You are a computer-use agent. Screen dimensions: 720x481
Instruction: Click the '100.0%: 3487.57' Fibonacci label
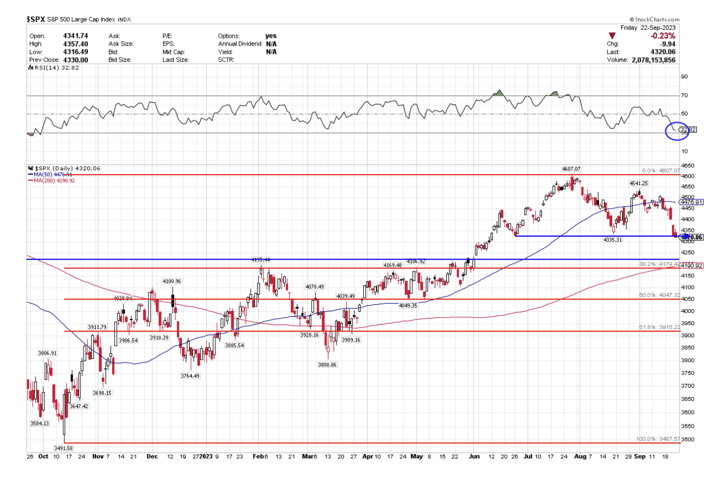tap(658, 439)
